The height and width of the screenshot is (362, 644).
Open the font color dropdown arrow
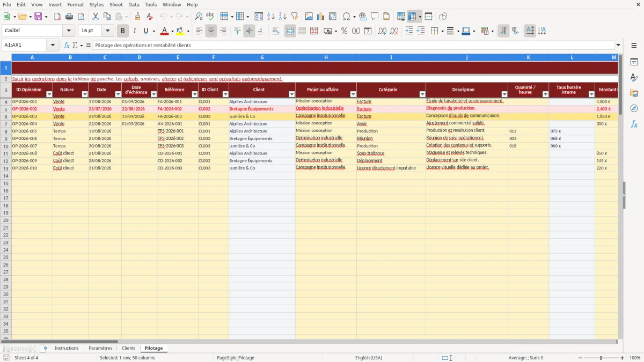[172, 31]
